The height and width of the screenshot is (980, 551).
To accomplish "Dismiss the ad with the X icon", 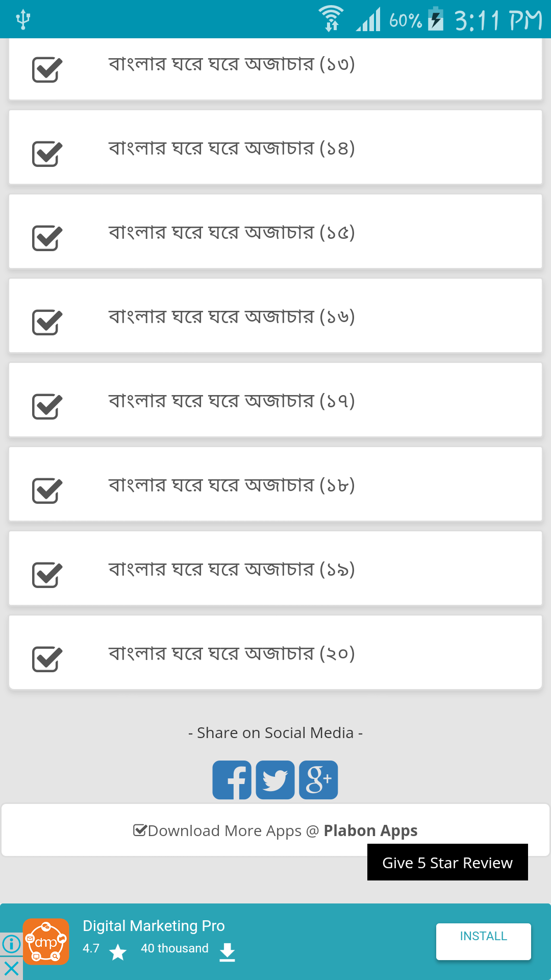I will point(11,968).
